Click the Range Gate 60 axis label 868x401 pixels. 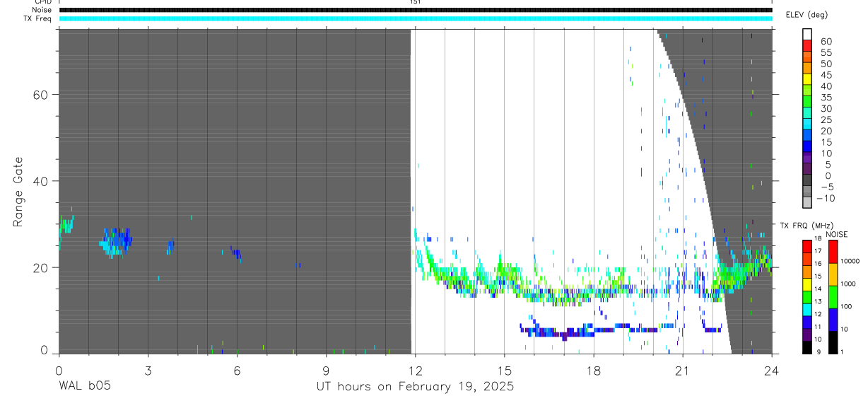(38, 95)
